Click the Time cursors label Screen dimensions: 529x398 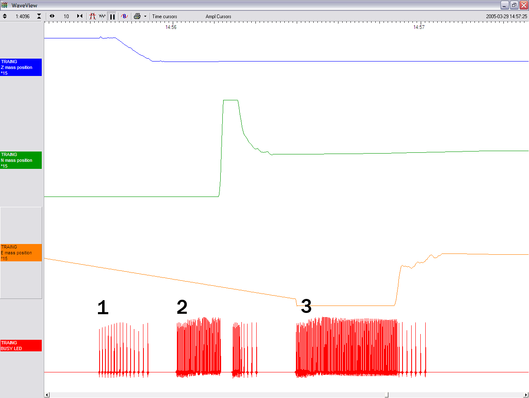click(164, 16)
